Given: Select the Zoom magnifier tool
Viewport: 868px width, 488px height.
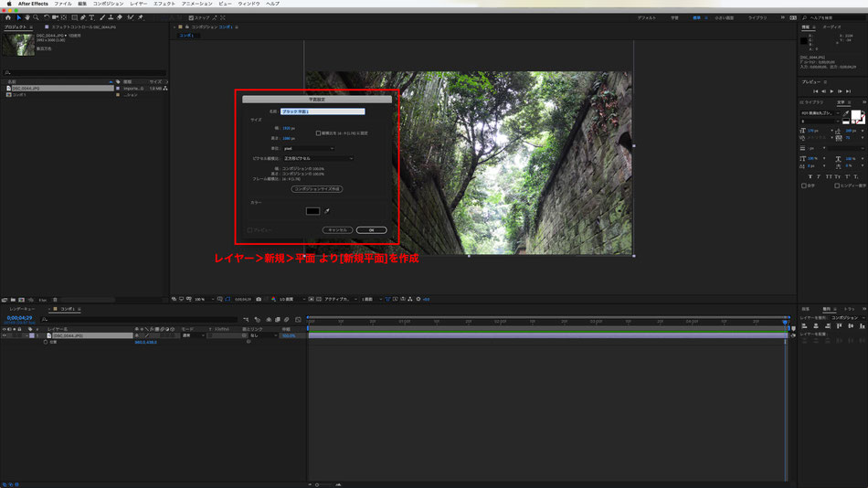Looking at the screenshot, I should click(36, 17).
